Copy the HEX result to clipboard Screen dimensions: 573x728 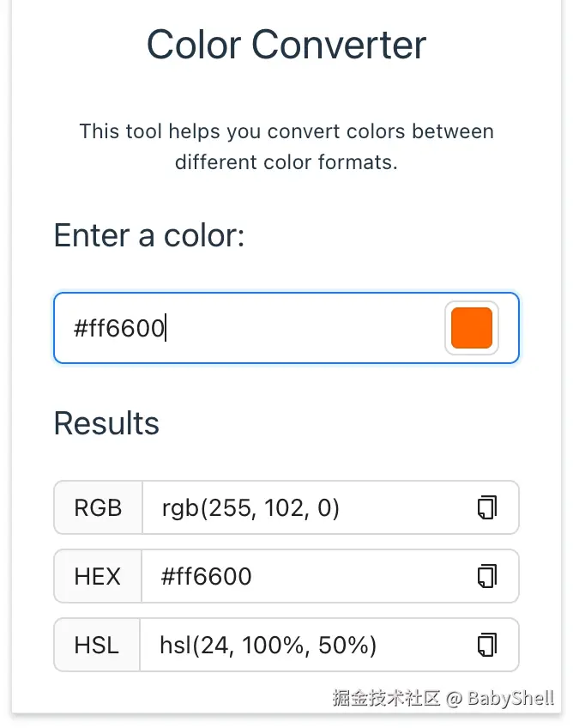tap(486, 576)
